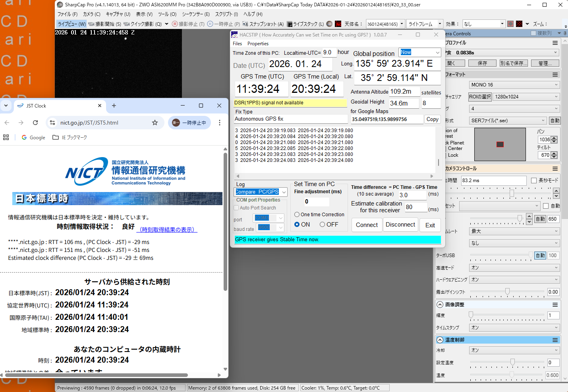Click the Disconnect button
The image size is (568, 392).
[x=400, y=225]
